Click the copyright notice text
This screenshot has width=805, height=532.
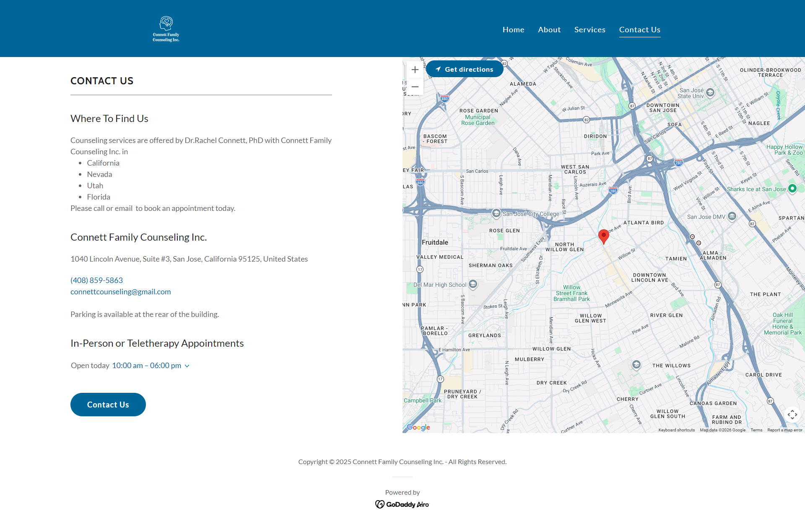[402, 462]
